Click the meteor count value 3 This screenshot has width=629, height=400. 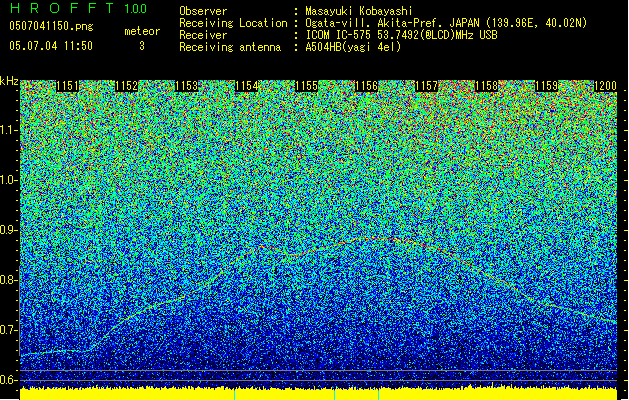pos(142,46)
